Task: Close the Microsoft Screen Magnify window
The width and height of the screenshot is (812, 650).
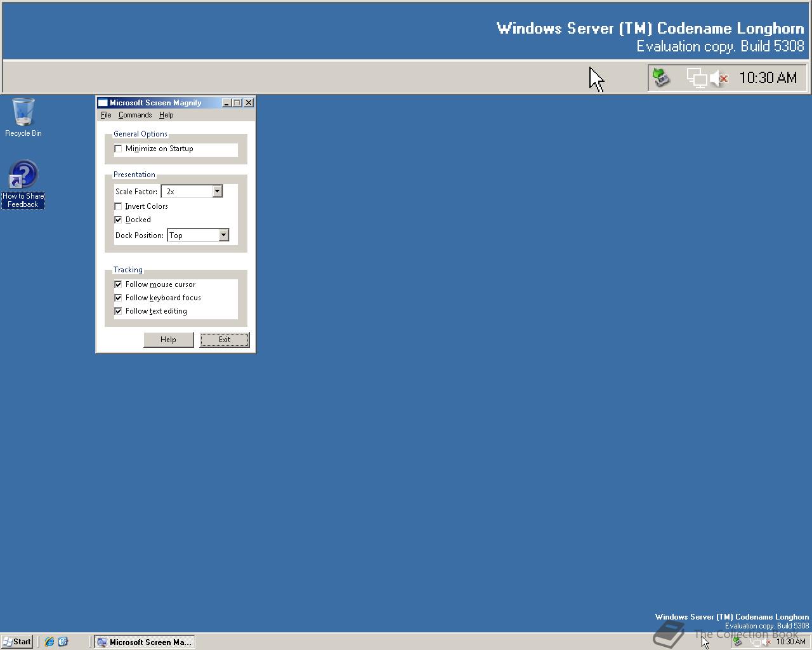Action: tap(249, 103)
